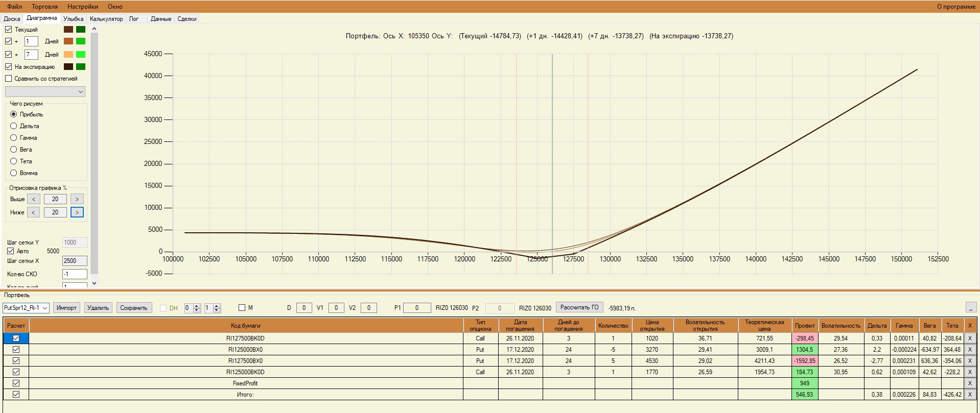Viewport: 980px width, 413px height.
Task: Click the Шаг сетки X input field
Action: (x=75, y=261)
